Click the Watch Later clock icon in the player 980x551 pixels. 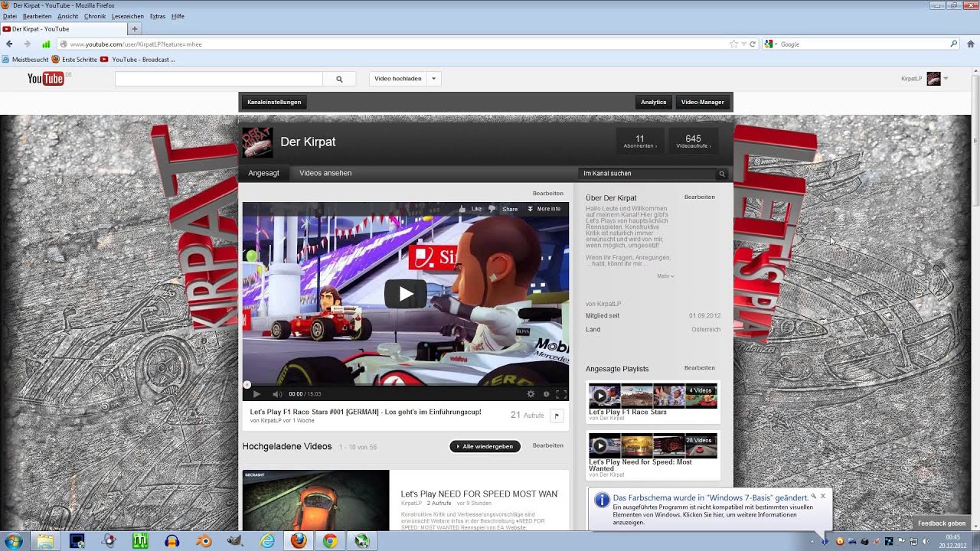pyautogui.click(x=546, y=394)
